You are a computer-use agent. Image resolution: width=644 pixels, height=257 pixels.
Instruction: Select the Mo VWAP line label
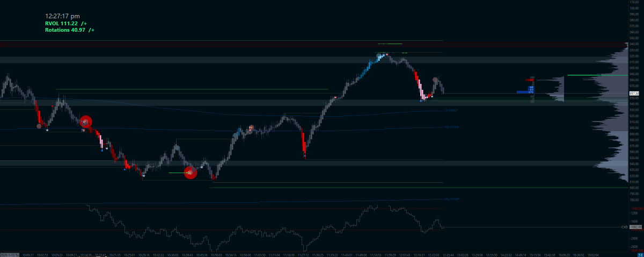coord(451,199)
